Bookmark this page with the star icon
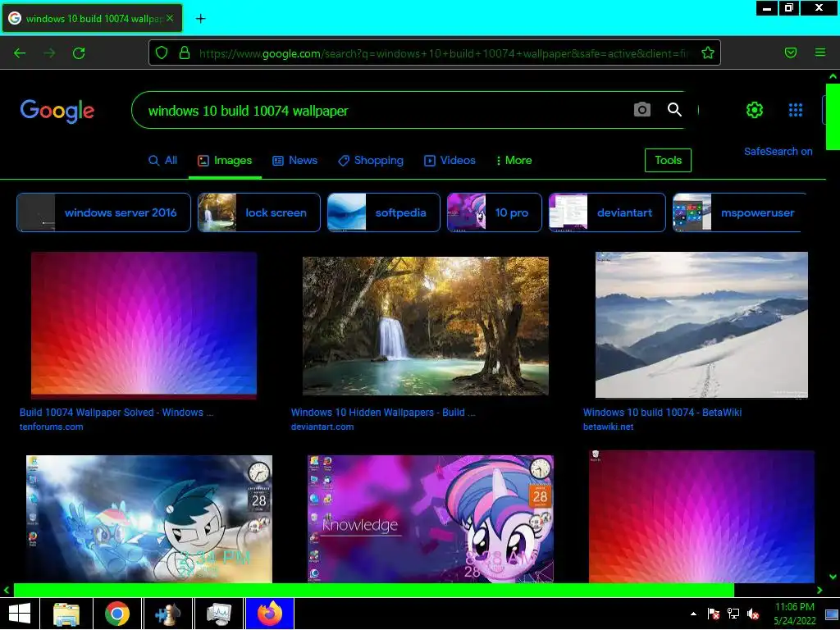840x630 pixels. coord(708,52)
